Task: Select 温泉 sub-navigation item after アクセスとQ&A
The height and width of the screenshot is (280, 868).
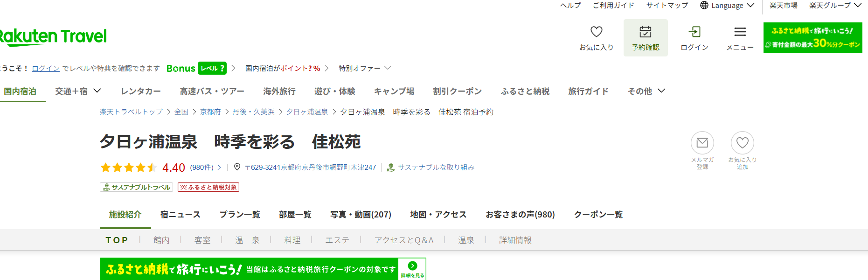Action: pos(465,240)
